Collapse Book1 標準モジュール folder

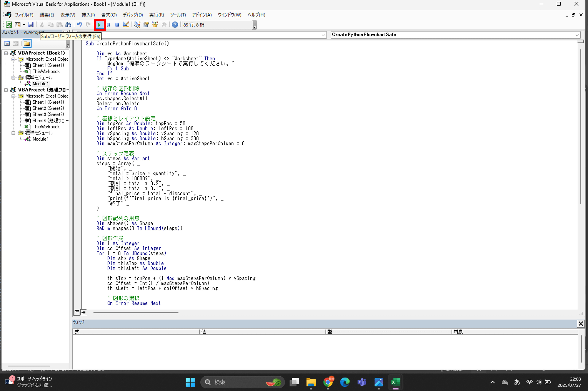coord(13,78)
